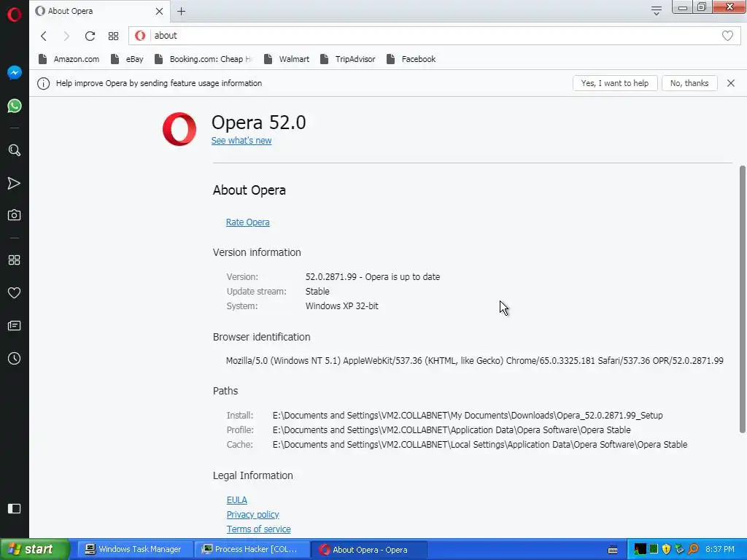The image size is (747, 560).
Task: Open the See what's new link
Action: (241, 141)
